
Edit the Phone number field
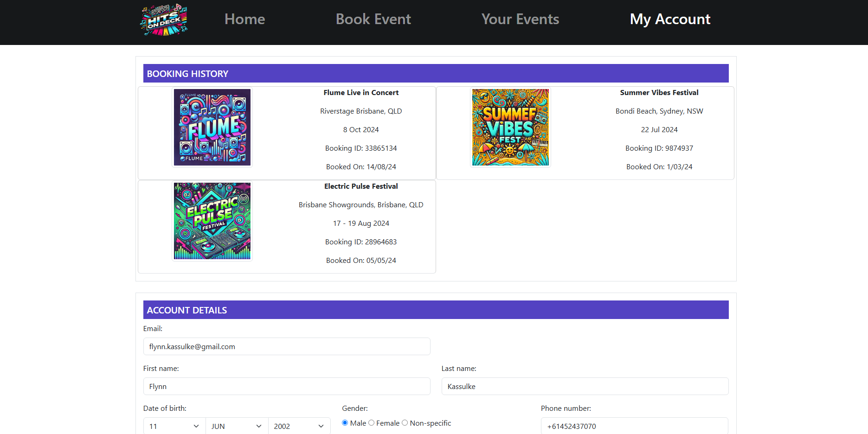coord(634,426)
